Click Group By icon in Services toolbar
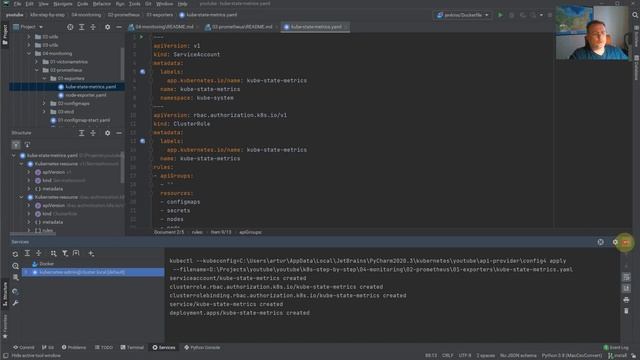Screen dimensions: 640x360 tap(53, 253)
